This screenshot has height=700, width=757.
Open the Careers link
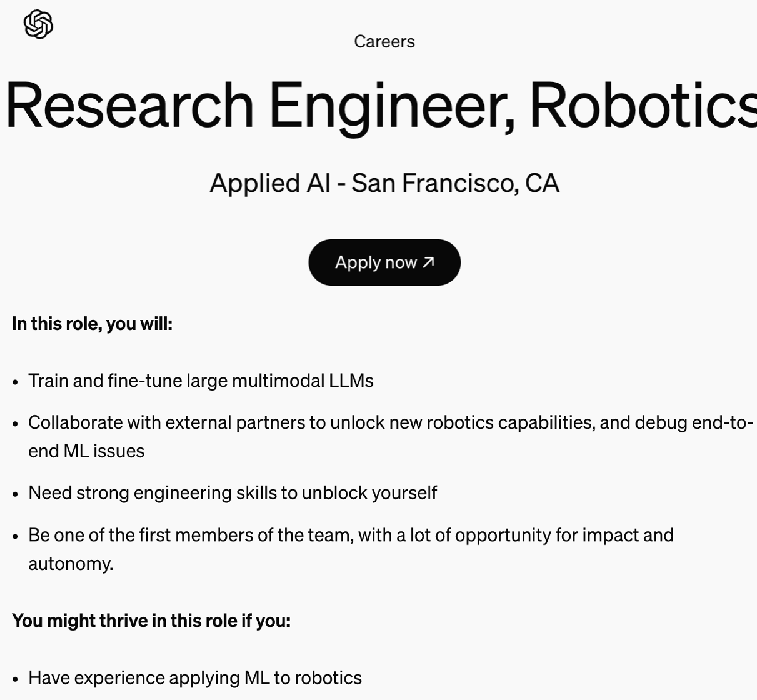384,42
